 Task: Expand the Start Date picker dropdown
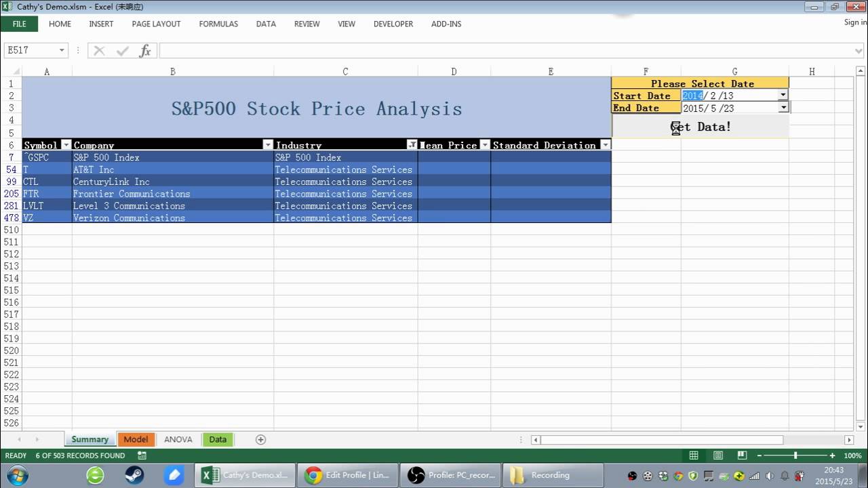(783, 96)
